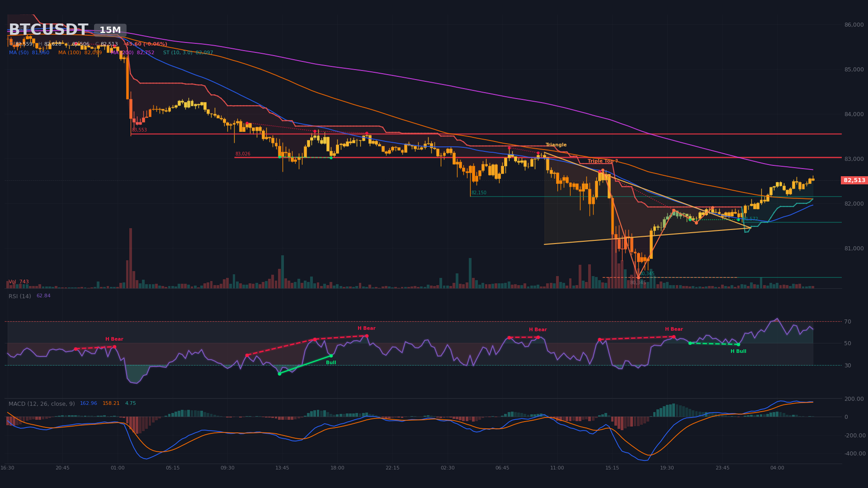Image resolution: width=868 pixels, height=488 pixels.
Task: Click the 16:30 time axis label
Action: 8,468
